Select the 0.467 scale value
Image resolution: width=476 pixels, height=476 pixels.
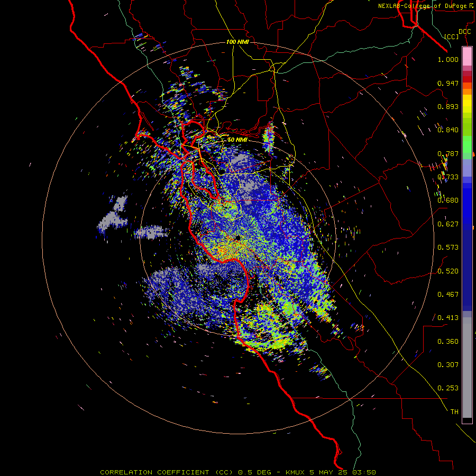[448, 295]
